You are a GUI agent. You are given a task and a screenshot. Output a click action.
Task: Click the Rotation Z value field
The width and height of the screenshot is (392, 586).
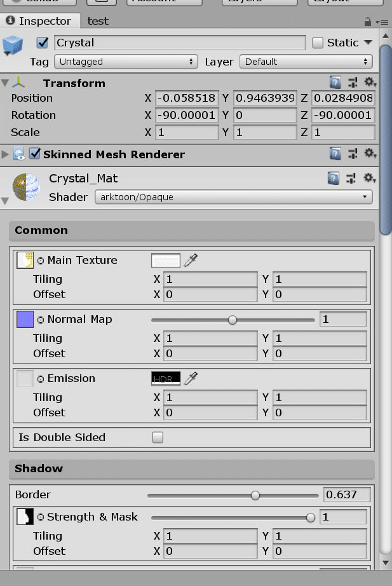[343, 115]
